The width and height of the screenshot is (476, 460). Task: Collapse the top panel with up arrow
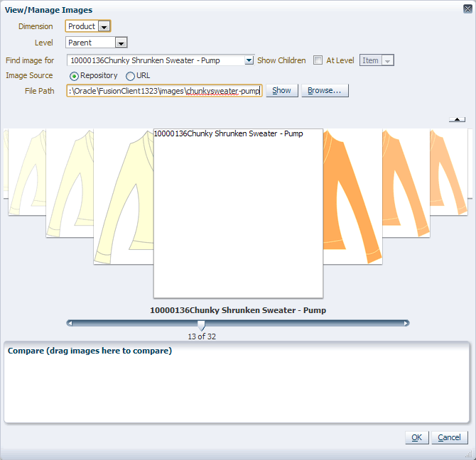click(x=457, y=119)
